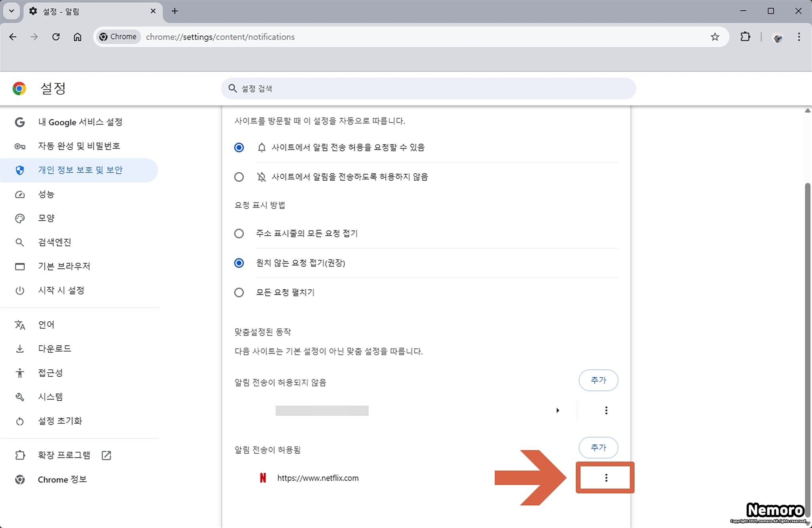812x528 pixels.
Task: Open '성능' settings section
Action: coord(46,194)
